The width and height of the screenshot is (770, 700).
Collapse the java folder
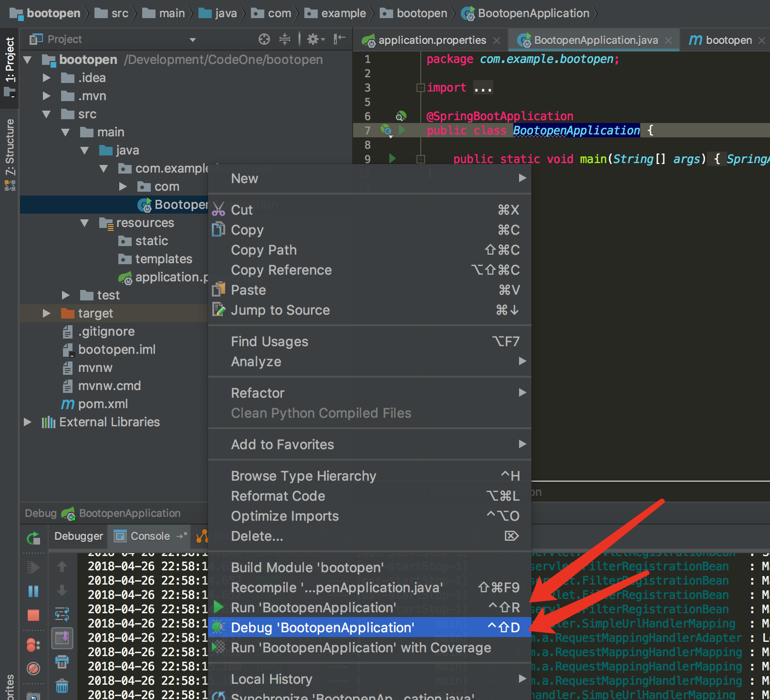coord(84,151)
